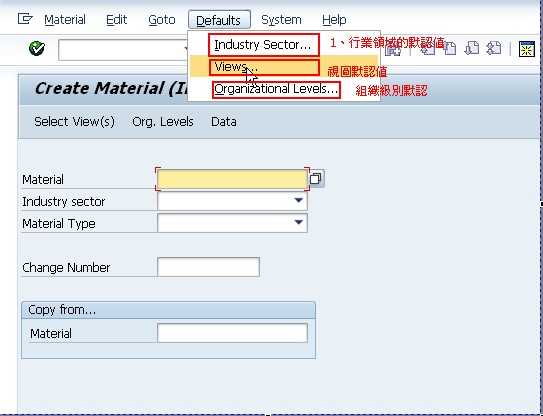Click the create new session toolbar icon
Viewport: 543px width, 416px height.
click(x=527, y=49)
